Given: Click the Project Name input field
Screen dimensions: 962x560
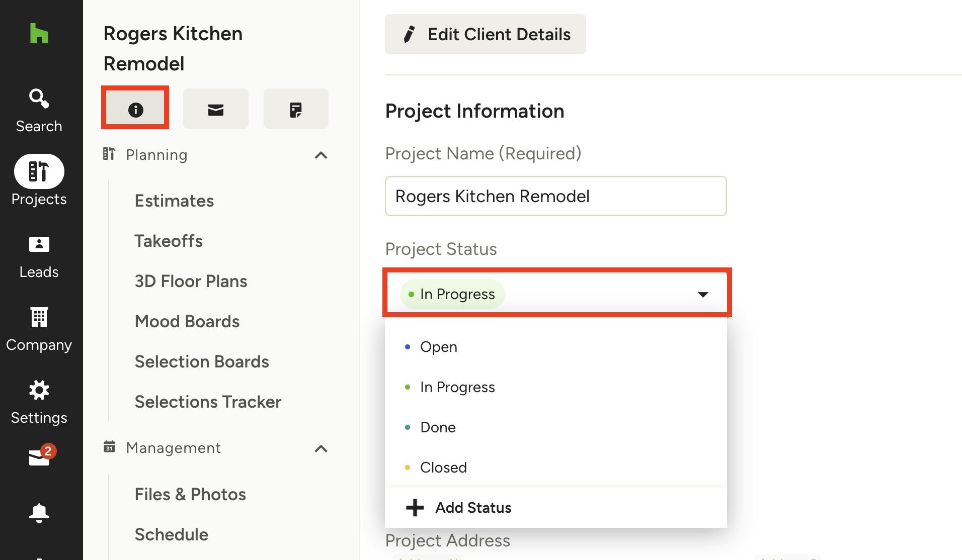Looking at the screenshot, I should (555, 196).
